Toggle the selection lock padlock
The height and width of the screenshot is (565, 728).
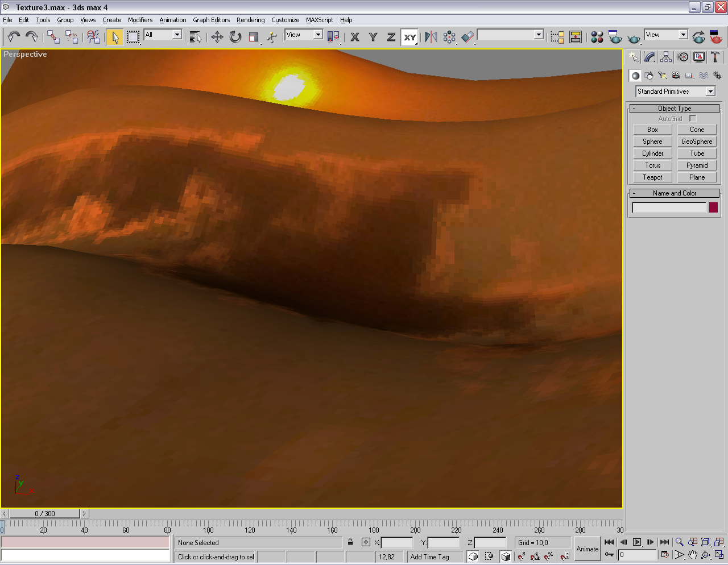point(350,542)
